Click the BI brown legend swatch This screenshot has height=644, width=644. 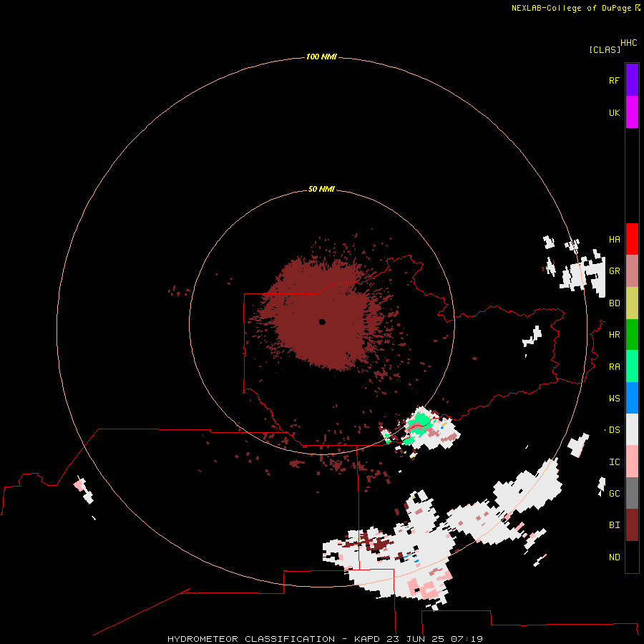(x=632, y=525)
